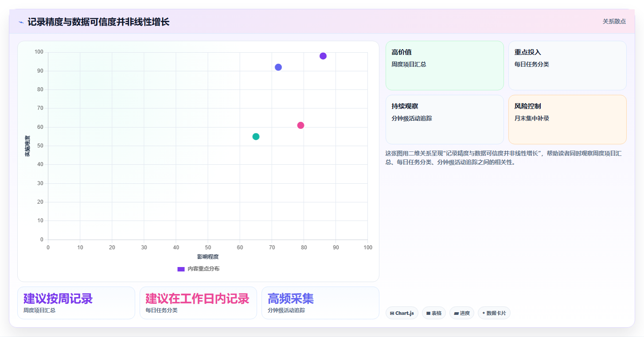Click the 进度 tag chip

(x=462, y=313)
